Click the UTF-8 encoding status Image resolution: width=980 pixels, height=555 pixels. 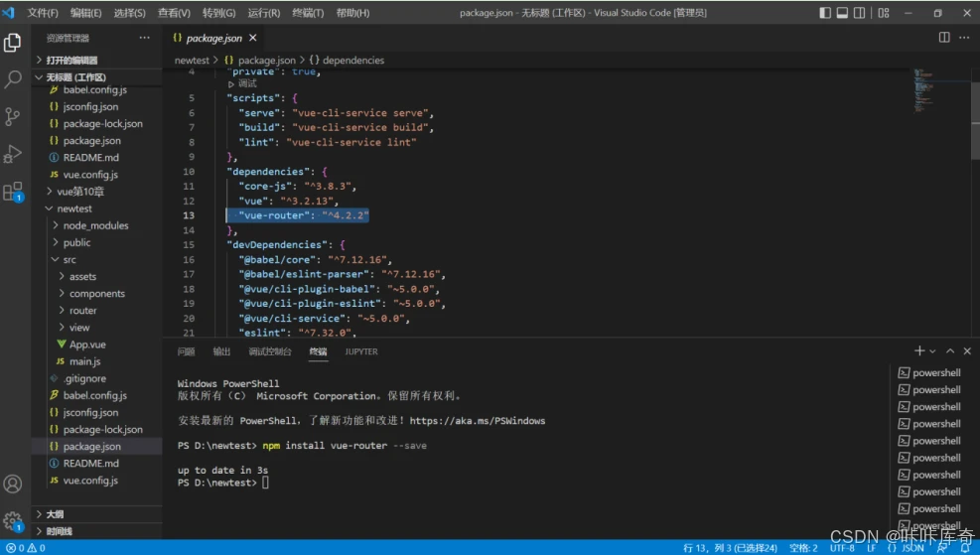click(x=842, y=548)
